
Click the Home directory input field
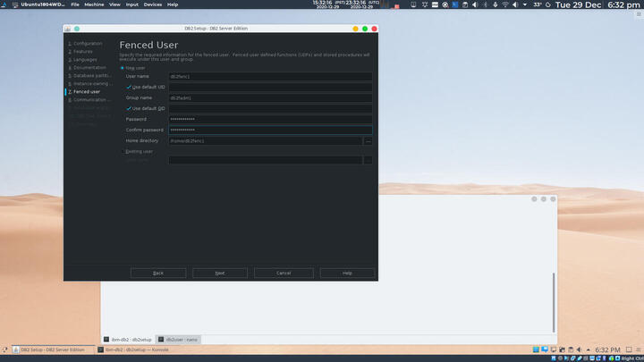[x=266, y=141]
